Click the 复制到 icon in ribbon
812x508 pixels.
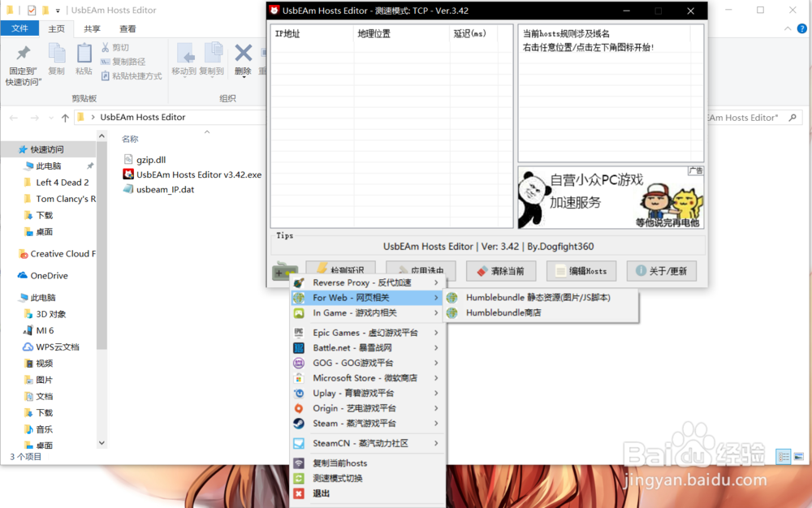[212, 54]
